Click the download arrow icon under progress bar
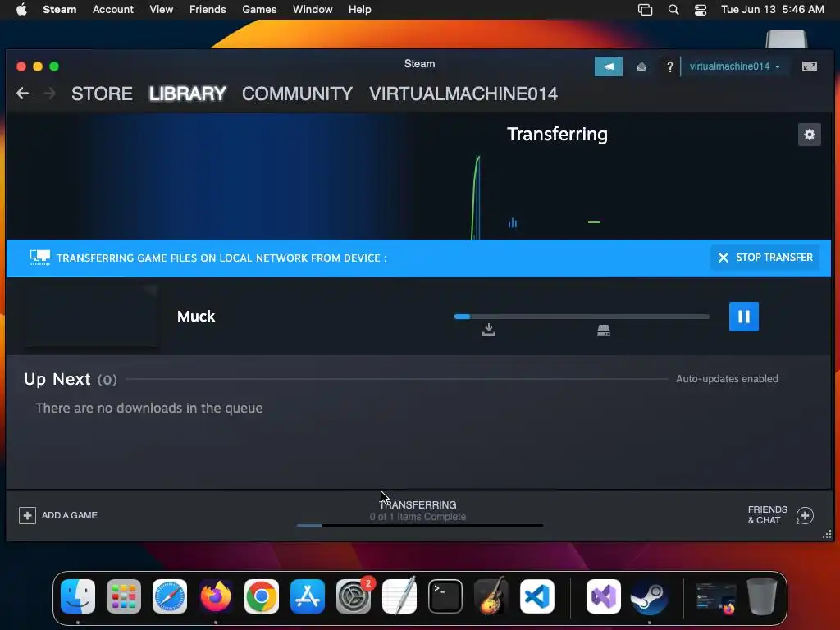The image size is (840, 630). pyautogui.click(x=489, y=330)
